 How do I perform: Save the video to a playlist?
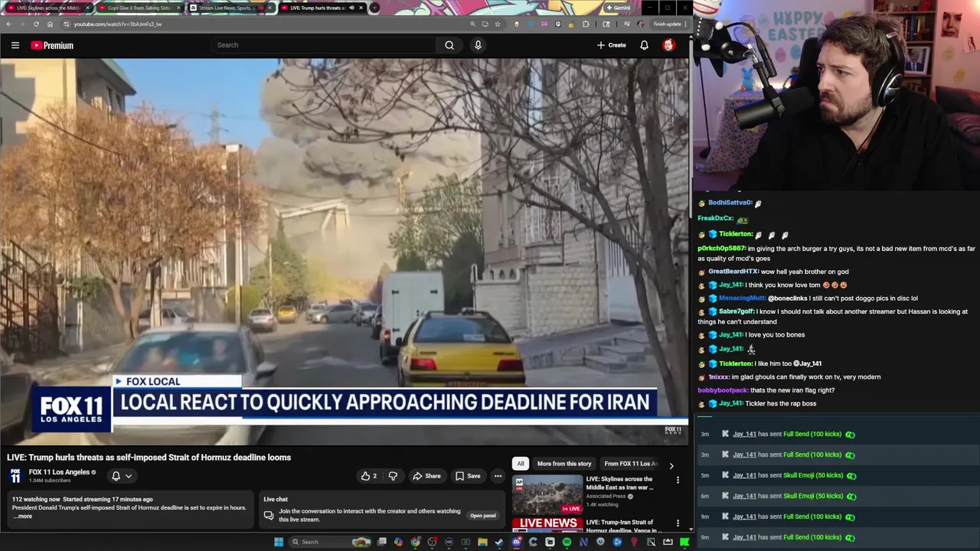pos(468,476)
